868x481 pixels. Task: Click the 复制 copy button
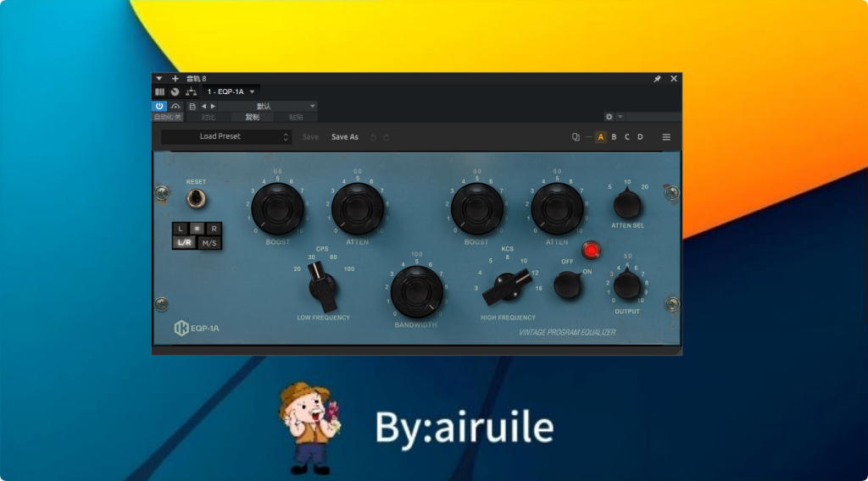click(252, 117)
